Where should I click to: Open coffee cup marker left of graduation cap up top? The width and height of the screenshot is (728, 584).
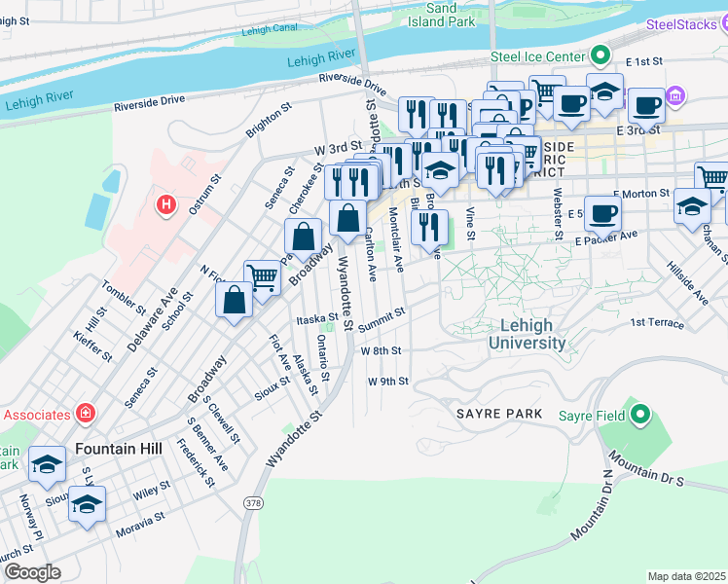point(571,107)
